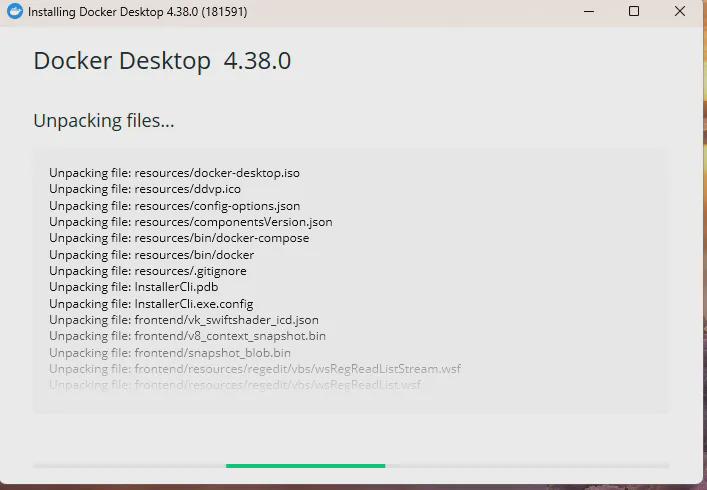Select the 'resources/config-options.json' log line

pos(174,206)
